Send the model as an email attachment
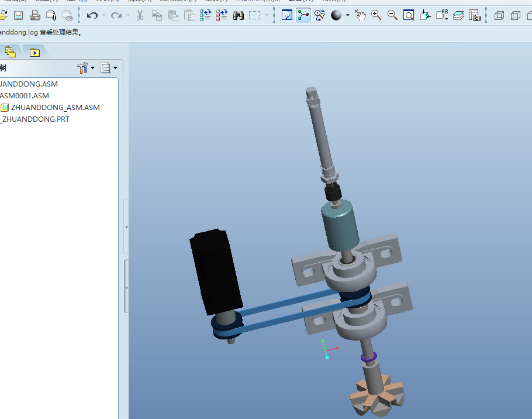This screenshot has height=419, width=532. tap(51, 15)
